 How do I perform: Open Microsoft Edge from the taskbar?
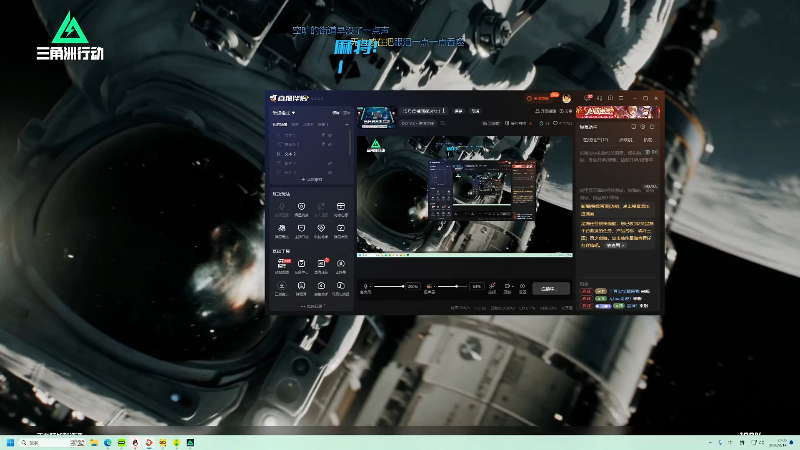pos(108,442)
